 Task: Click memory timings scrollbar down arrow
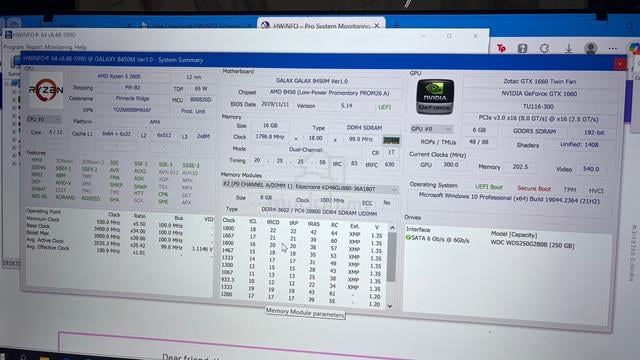click(390, 305)
